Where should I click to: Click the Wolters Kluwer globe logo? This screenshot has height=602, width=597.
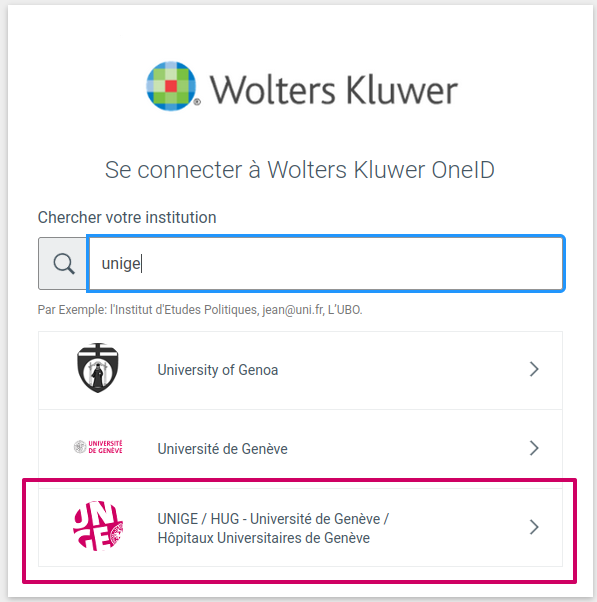[171, 86]
